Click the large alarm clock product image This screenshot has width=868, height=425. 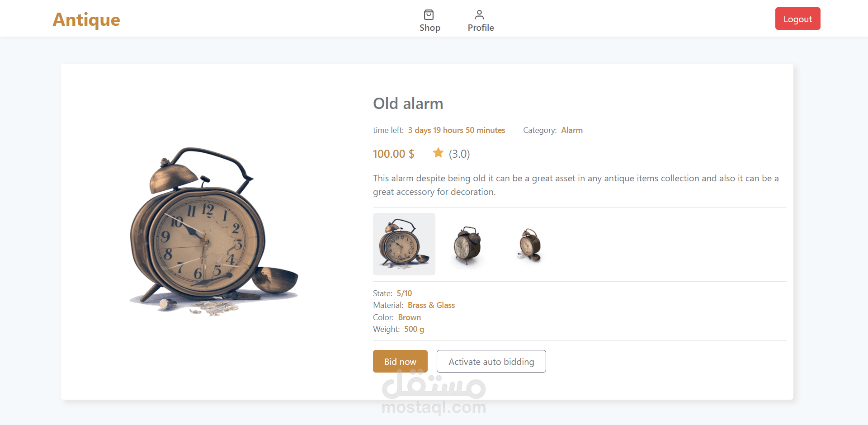214,231
